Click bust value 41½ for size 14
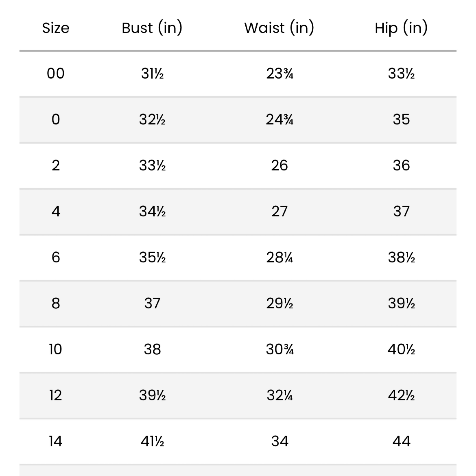 click(x=152, y=441)
